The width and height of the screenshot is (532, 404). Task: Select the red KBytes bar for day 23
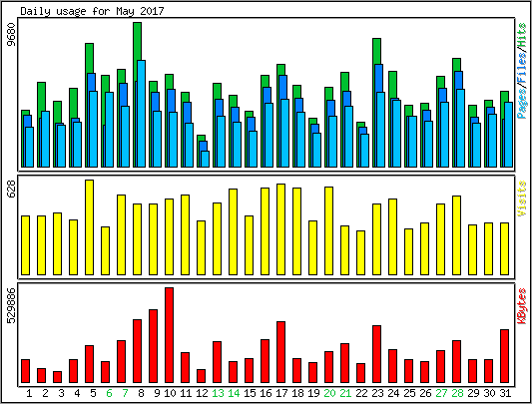(x=376, y=354)
